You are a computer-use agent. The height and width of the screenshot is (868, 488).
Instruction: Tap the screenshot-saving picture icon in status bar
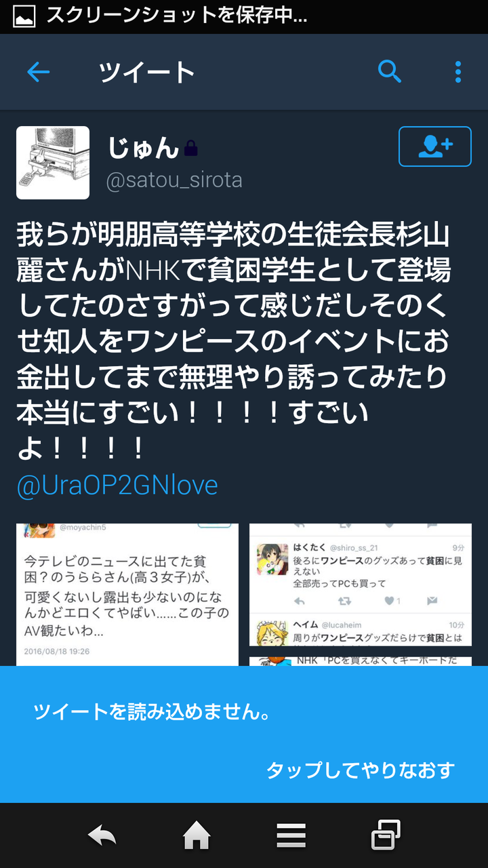click(24, 16)
